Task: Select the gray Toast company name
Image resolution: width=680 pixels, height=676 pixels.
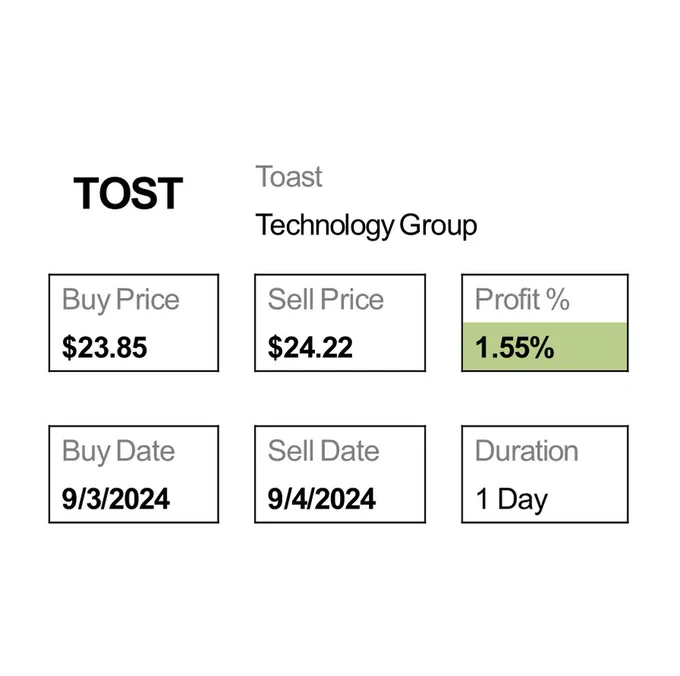Action: [x=289, y=177]
